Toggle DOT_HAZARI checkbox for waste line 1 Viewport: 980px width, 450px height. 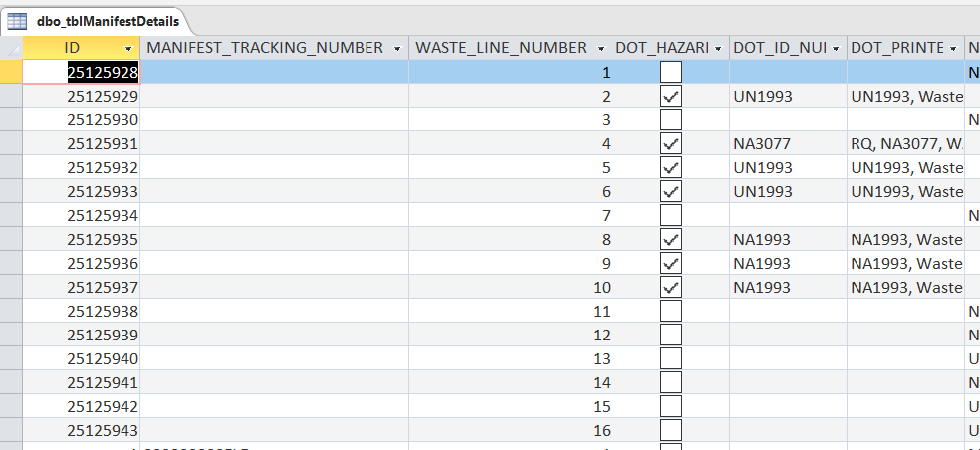(671, 72)
